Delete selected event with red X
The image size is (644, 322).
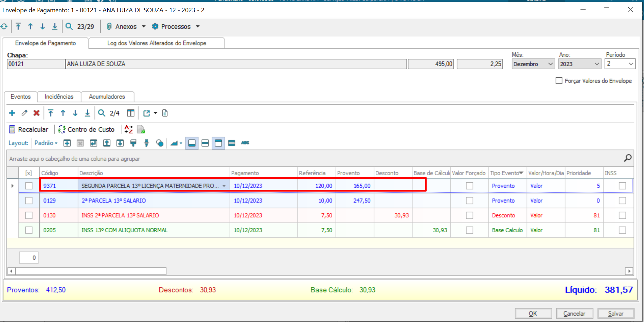point(37,113)
